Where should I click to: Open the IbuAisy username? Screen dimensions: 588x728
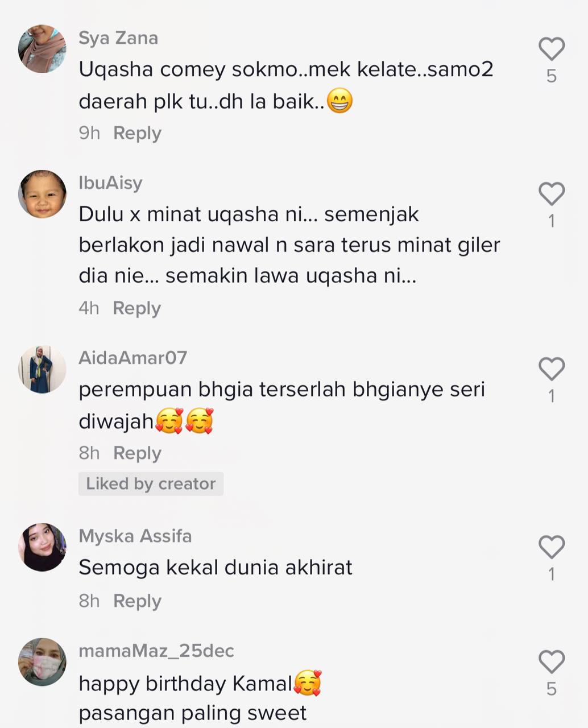pos(110,183)
